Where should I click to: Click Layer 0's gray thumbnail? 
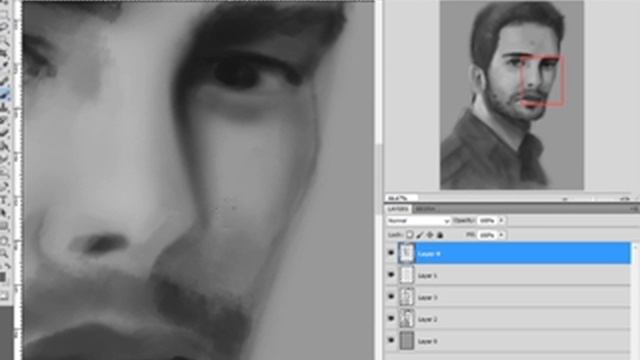tap(407, 340)
